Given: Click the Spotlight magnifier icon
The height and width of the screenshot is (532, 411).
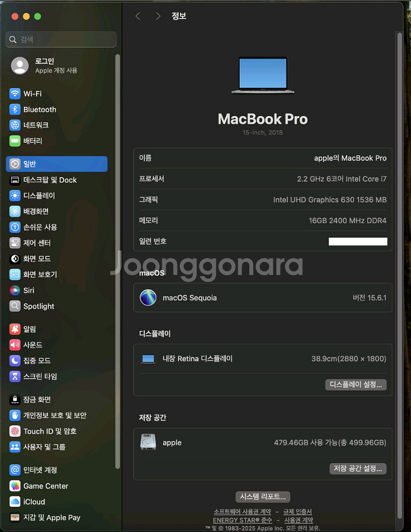Looking at the screenshot, I should (x=15, y=306).
